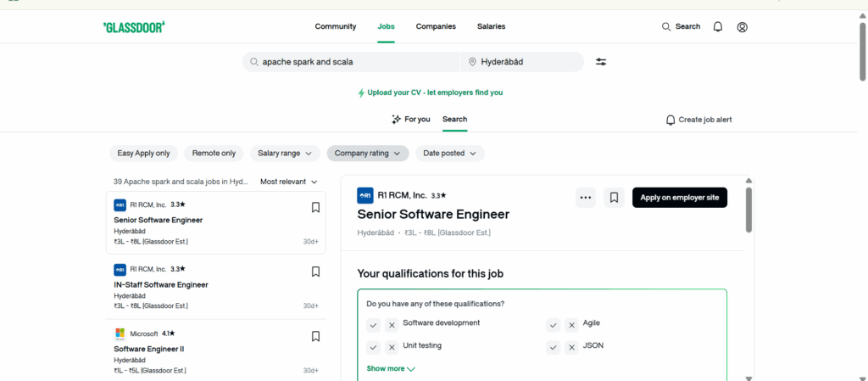Click the 4.1 star Microsoft rating
Image resolution: width=868 pixels, height=381 pixels.
click(169, 334)
